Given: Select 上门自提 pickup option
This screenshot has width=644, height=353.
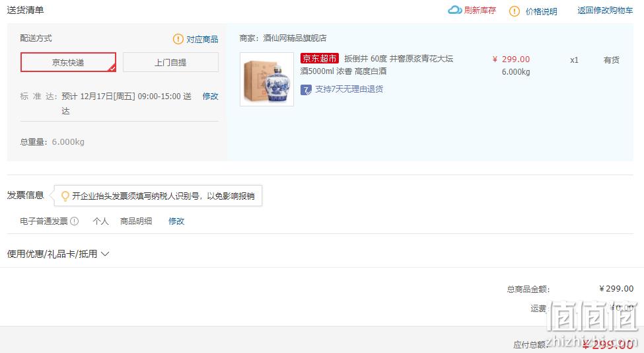Looking at the screenshot, I should coord(170,62).
